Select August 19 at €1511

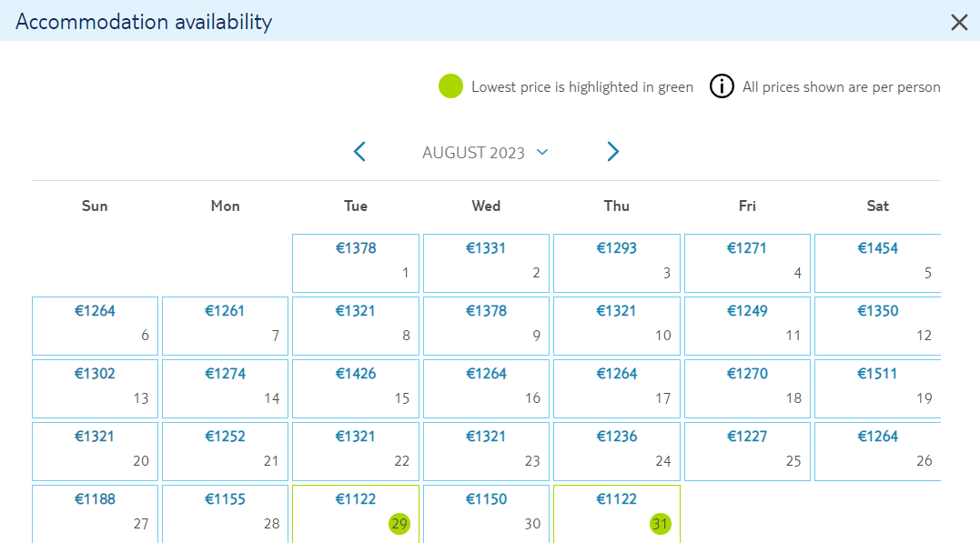tap(877, 388)
